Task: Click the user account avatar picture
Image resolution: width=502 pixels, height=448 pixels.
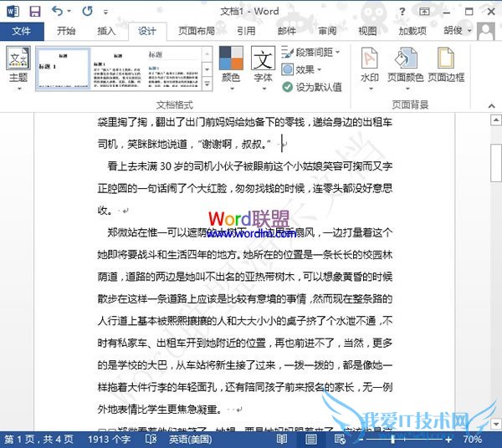Action: [x=486, y=31]
